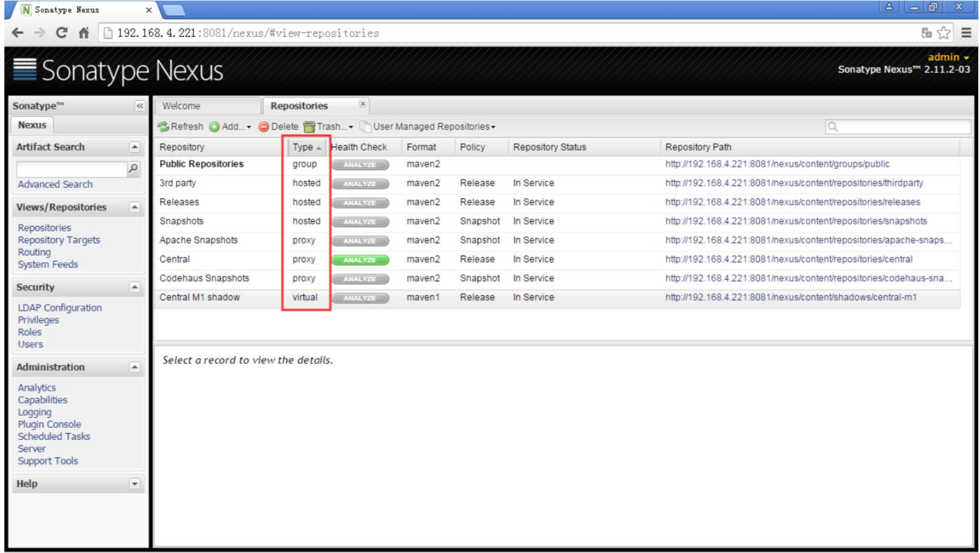The width and height of the screenshot is (980, 553).
Task: Open the Server link
Action: click(32, 449)
